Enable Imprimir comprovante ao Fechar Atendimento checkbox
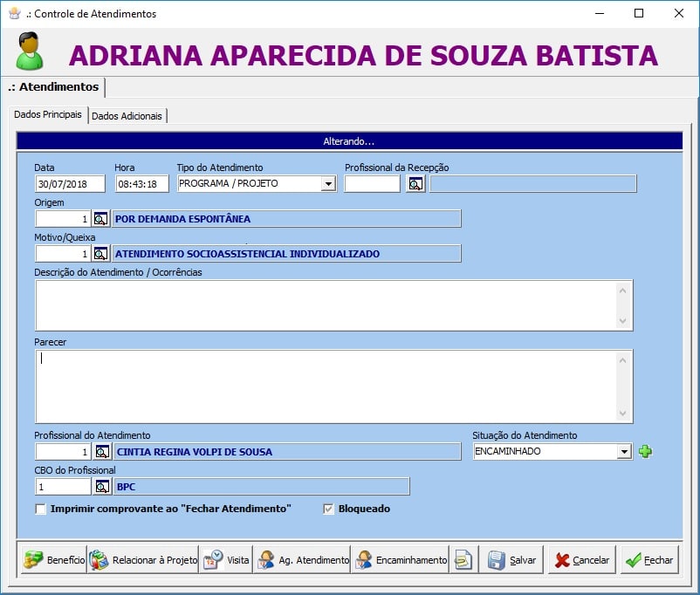This screenshot has width=700, height=595. (41, 510)
